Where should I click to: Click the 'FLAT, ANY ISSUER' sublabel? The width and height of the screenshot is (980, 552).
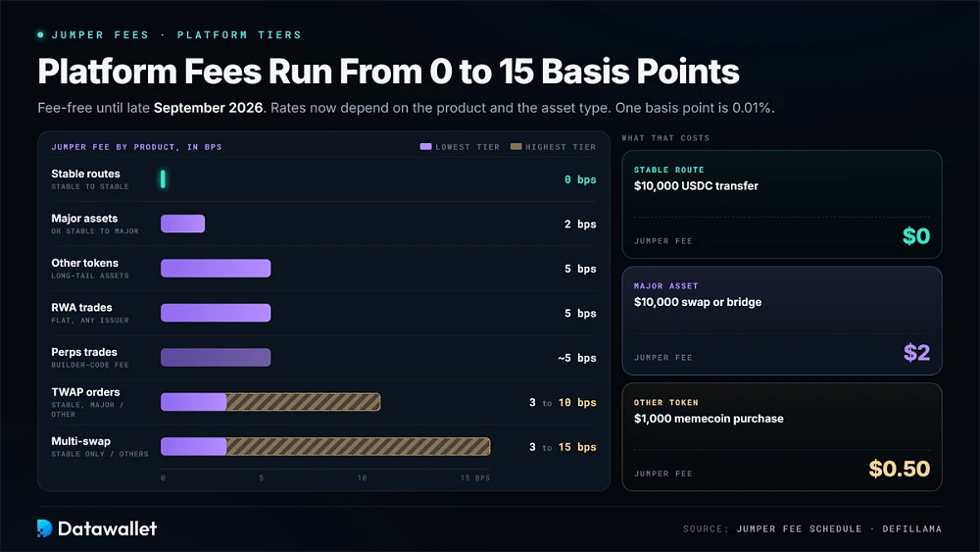[90, 320]
